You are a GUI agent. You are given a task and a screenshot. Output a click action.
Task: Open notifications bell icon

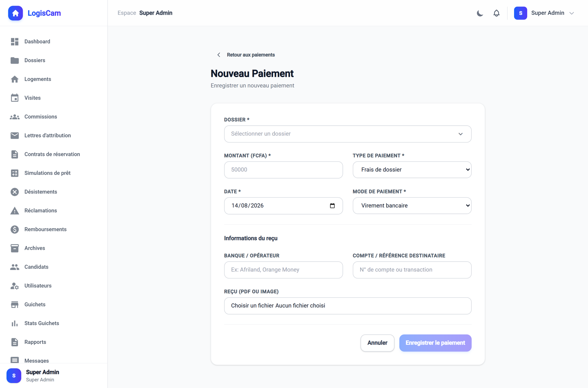pyautogui.click(x=496, y=13)
